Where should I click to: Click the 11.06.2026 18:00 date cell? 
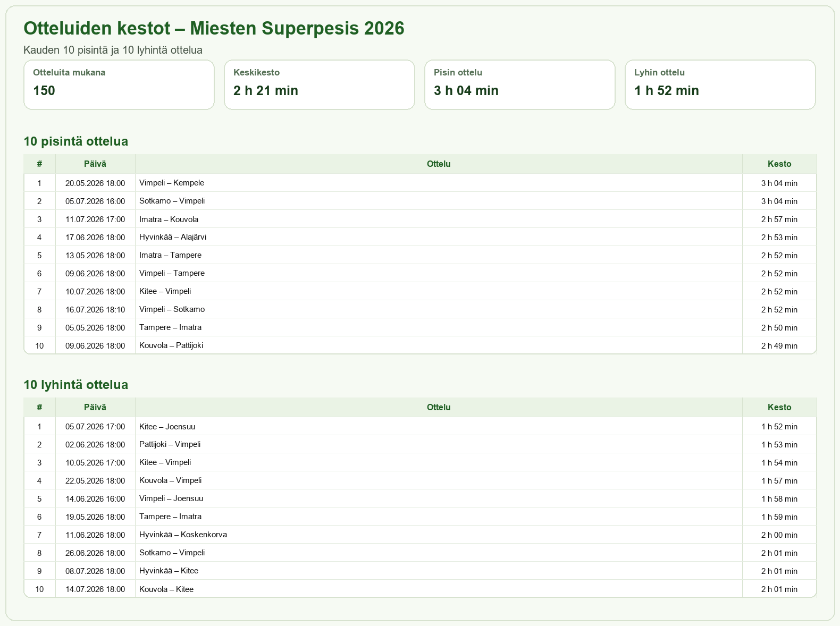(95, 535)
